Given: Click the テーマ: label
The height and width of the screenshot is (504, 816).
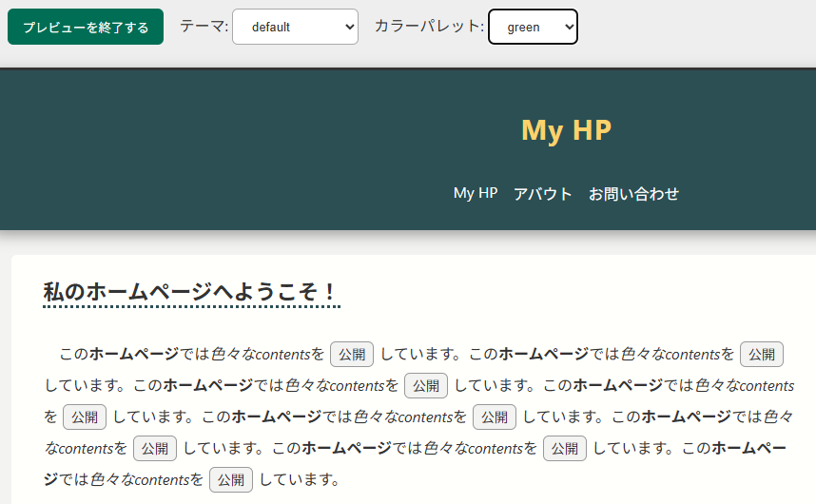Looking at the screenshot, I should 204,26.
